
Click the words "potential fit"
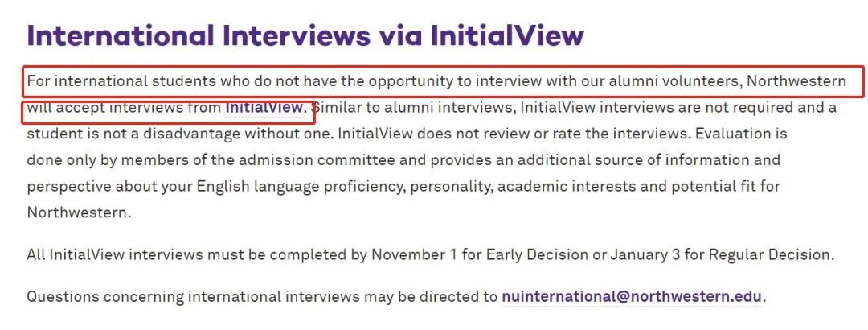tap(707, 187)
